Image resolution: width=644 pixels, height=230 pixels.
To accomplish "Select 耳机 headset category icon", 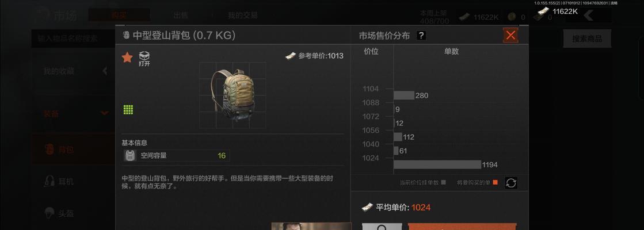I will [49, 181].
